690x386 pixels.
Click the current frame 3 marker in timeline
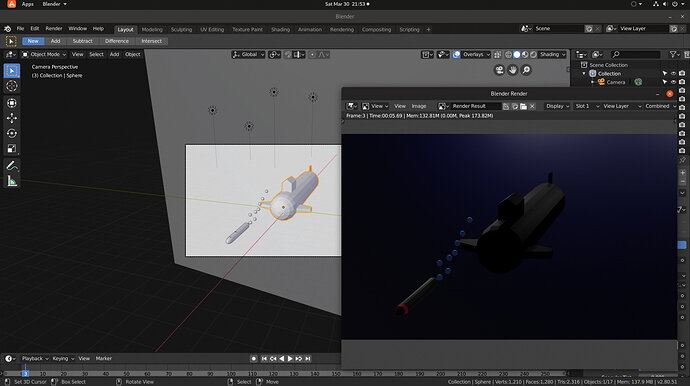[x=25, y=373]
